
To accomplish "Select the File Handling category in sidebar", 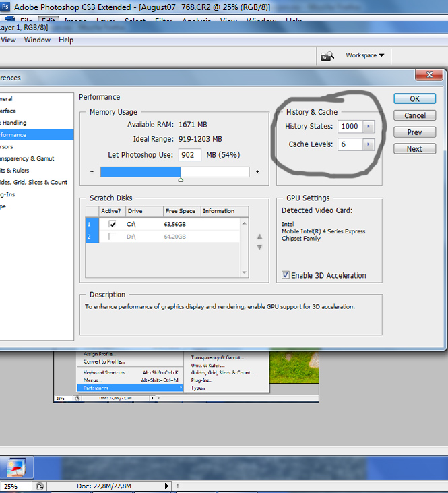I will pos(37,123).
